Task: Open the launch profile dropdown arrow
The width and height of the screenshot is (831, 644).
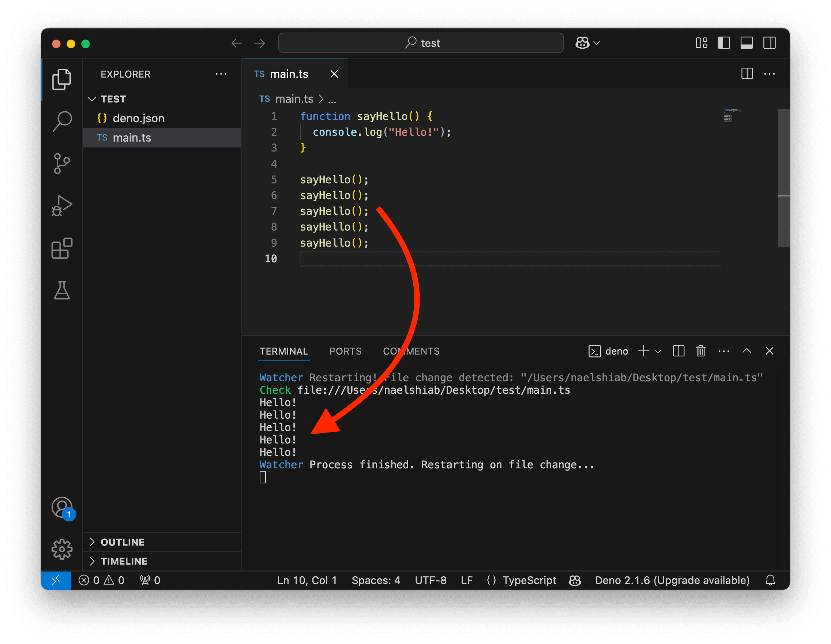Action: click(x=658, y=351)
